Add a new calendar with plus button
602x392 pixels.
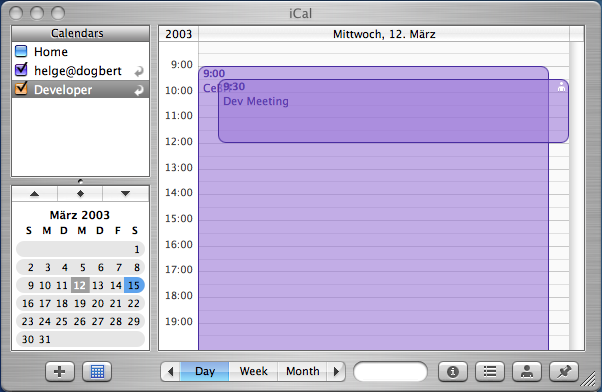click(x=60, y=372)
